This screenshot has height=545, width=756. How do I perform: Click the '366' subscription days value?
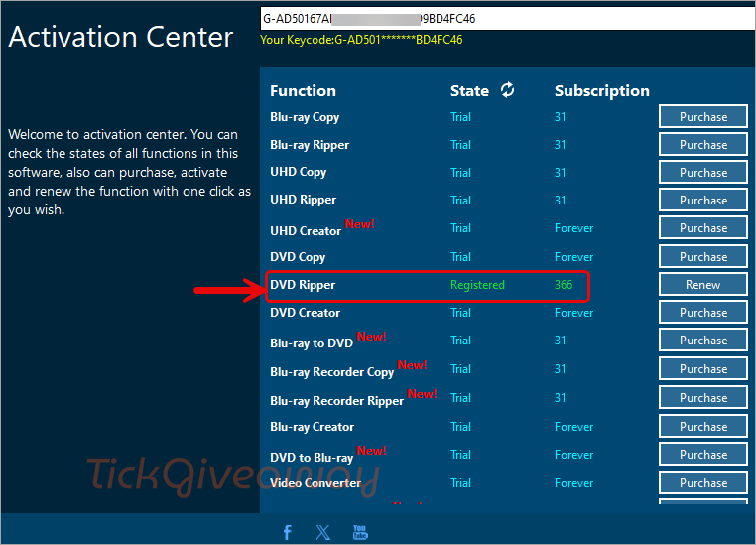pos(564,285)
